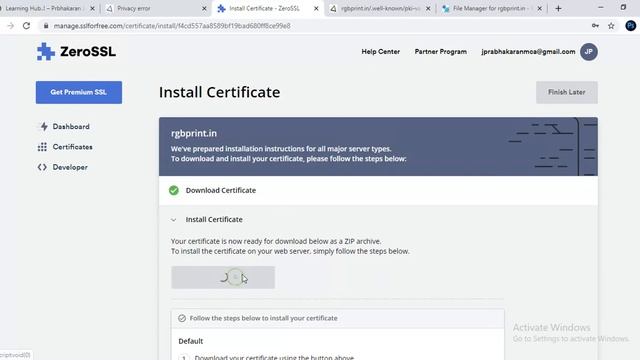The height and width of the screenshot is (360, 640).
Task: Click the Get Premium SSL button
Action: pos(79,92)
